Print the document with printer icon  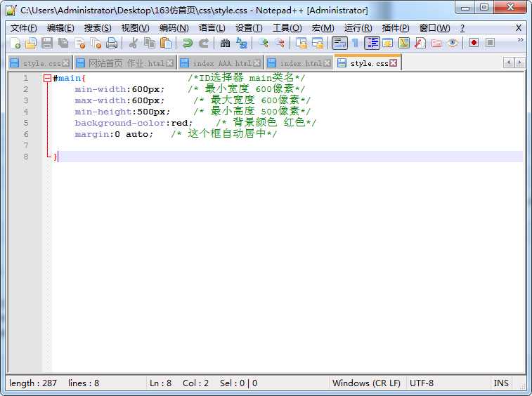[112, 43]
